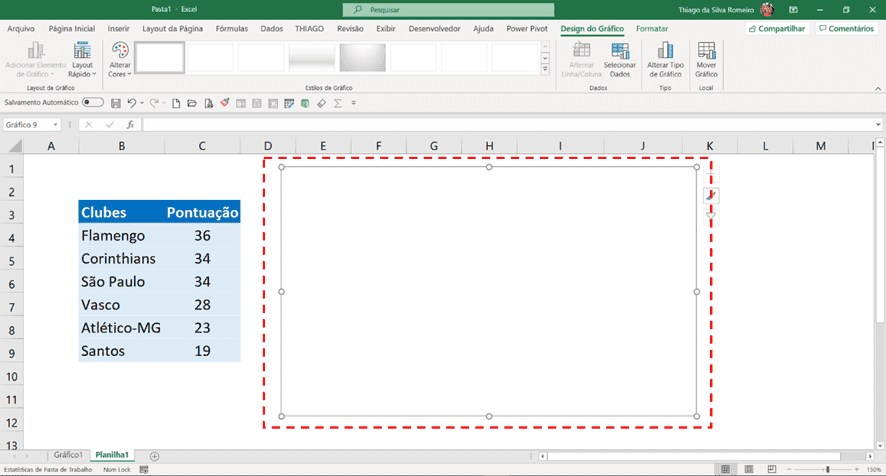Select the Pontuação header cell
The width and height of the screenshot is (886, 476).
pos(202,213)
